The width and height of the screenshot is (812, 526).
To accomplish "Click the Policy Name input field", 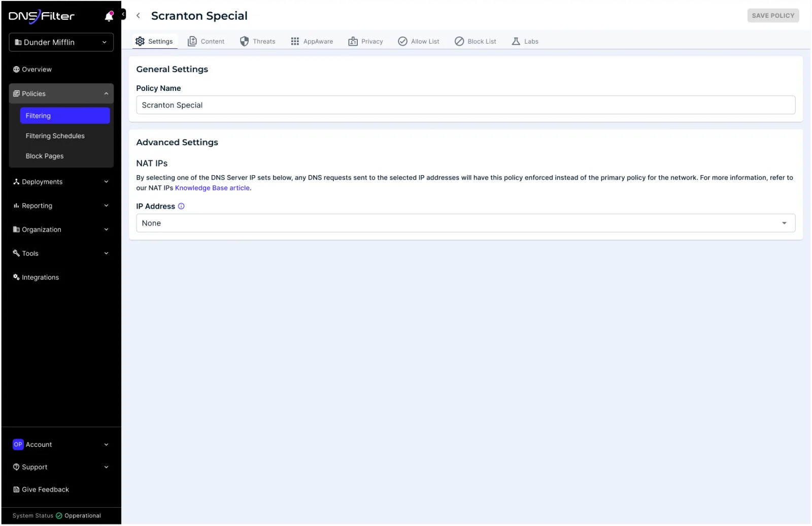I will [x=465, y=105].
